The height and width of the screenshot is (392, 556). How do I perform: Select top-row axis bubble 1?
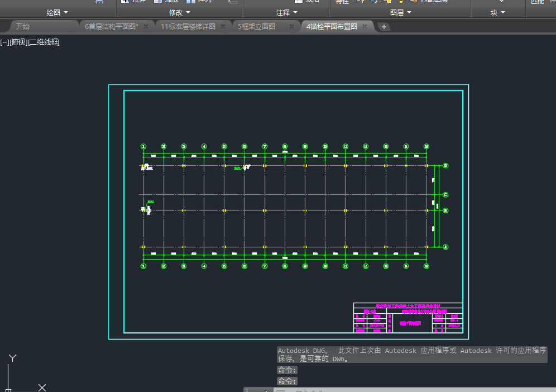[143, 146]
